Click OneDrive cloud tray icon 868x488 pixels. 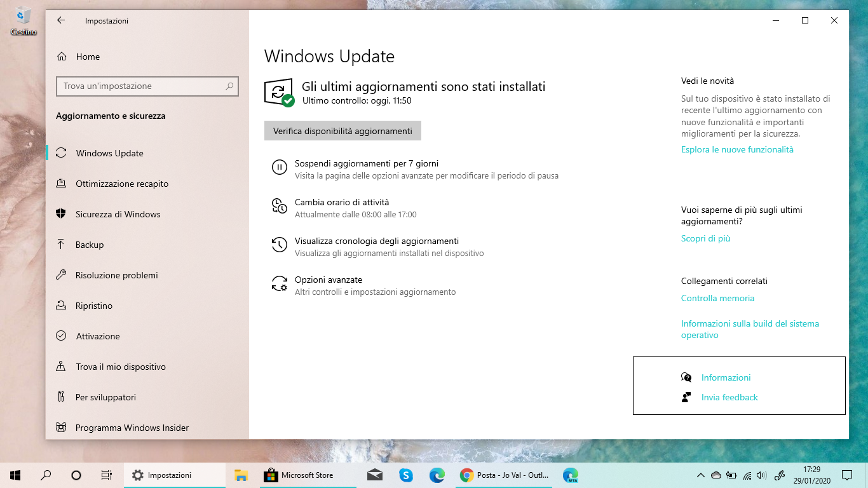click(x=716, y=475)
